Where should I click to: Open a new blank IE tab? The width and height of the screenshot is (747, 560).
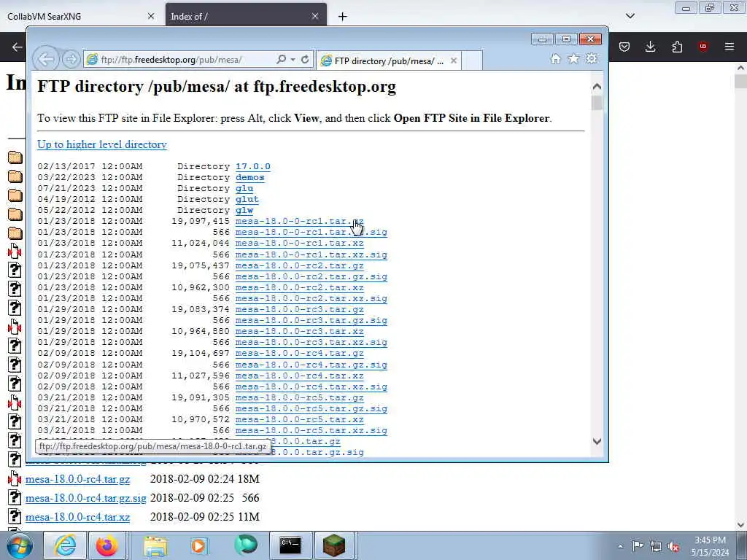(472, 61)
